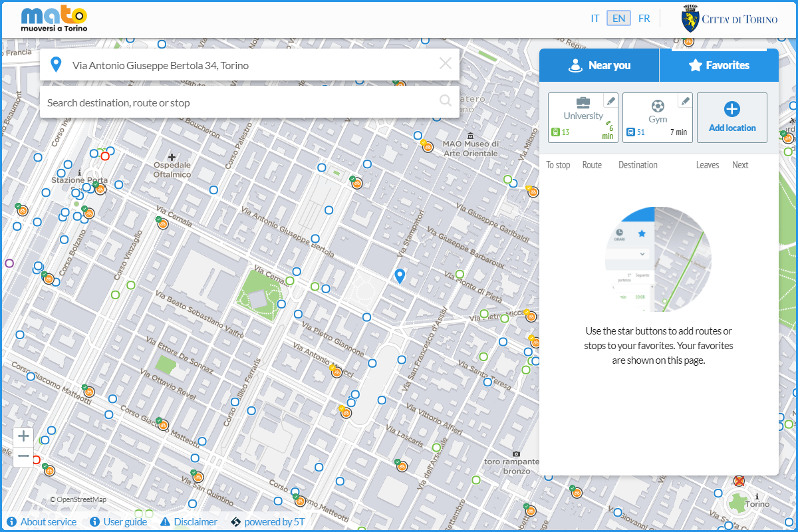Click the blue location pin on the map

[x=400, y=276]
